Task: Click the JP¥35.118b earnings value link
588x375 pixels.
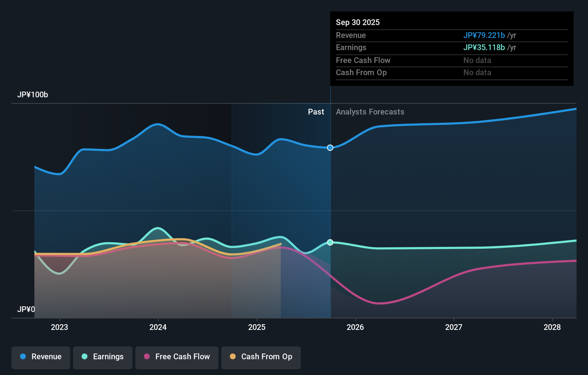Action: pos(484,48)
